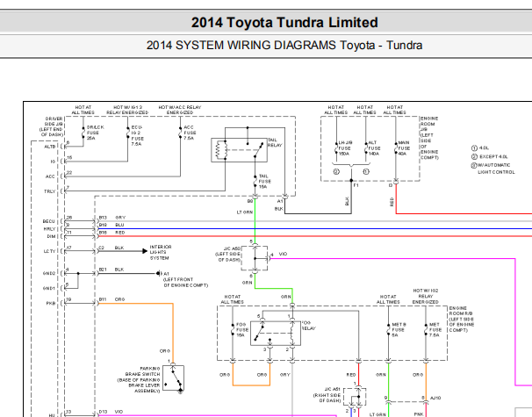Select the J/C A50 junction connector label
Image resolution: width=532 pixels, height=417 pixels.
point(227,254)
